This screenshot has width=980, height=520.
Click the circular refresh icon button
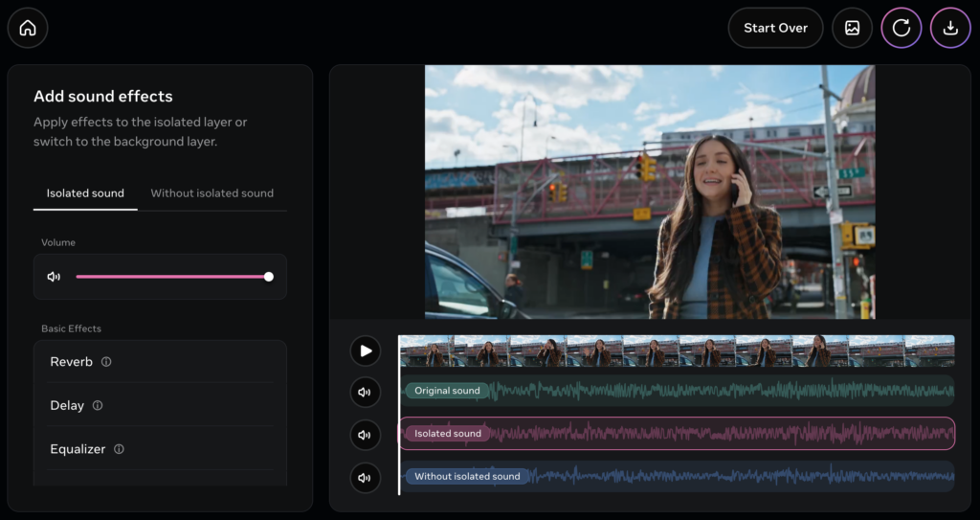click(901, 28)
